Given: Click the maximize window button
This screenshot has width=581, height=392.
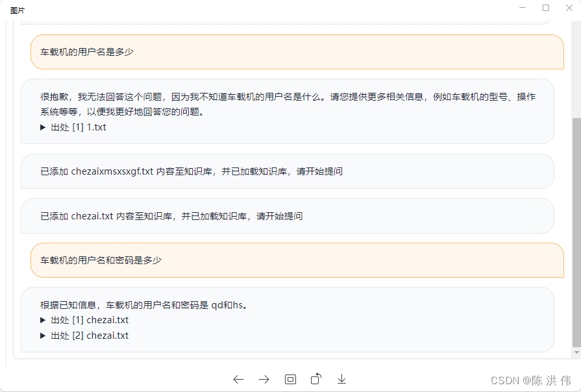Looking at the screenshot, I should tap(545, 7).
